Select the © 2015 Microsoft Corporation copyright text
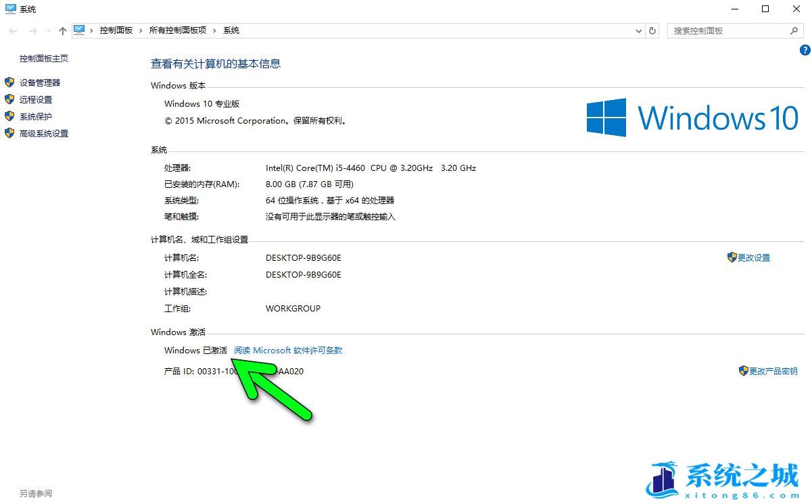The height and width of the screenshot is (504, 812). pos(256,121)
